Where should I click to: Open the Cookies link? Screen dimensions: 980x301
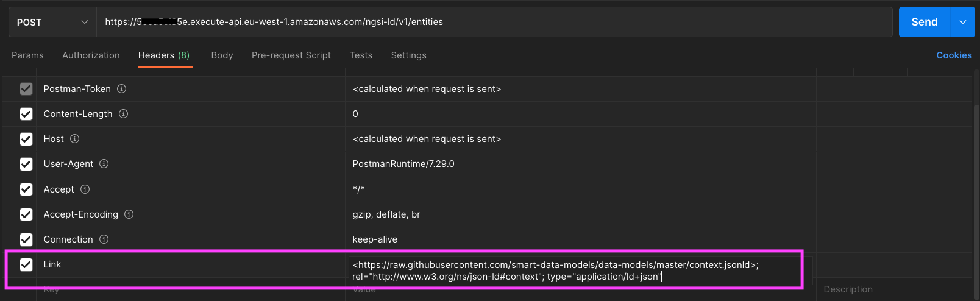tap(954, 55)
